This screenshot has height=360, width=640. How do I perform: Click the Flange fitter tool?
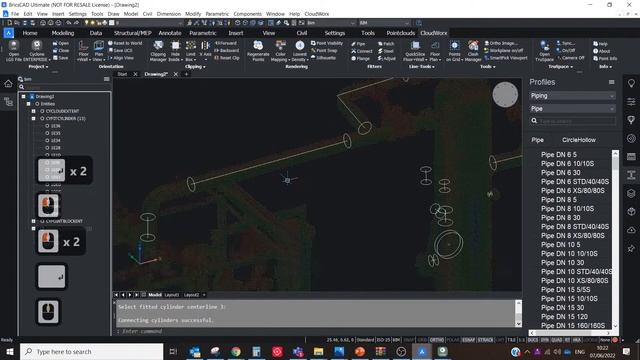[x=360, y=58]
